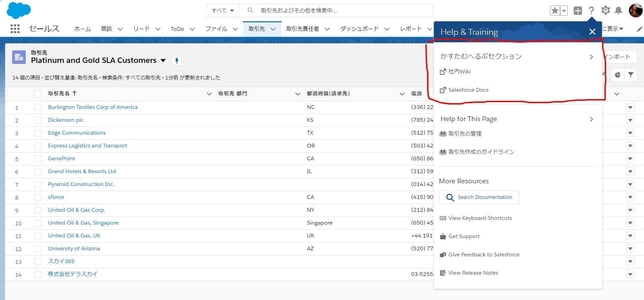Go to the ホーム tab
Screen dimensions: 644x300
pyautogui.click(x=83, y=29)
